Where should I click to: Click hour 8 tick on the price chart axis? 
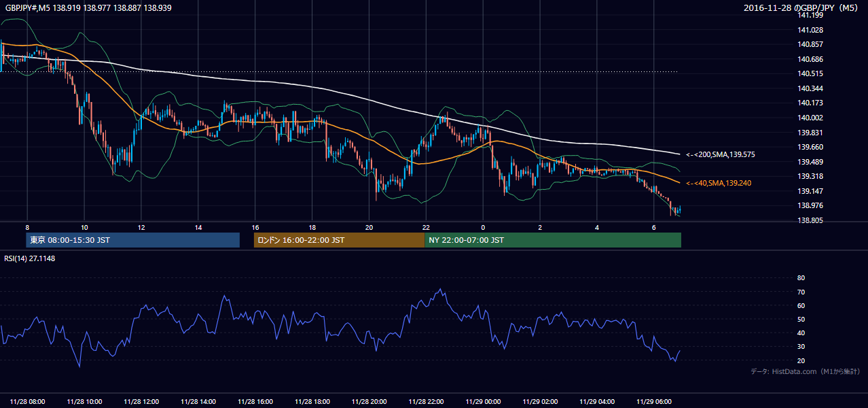click(27, 227)
